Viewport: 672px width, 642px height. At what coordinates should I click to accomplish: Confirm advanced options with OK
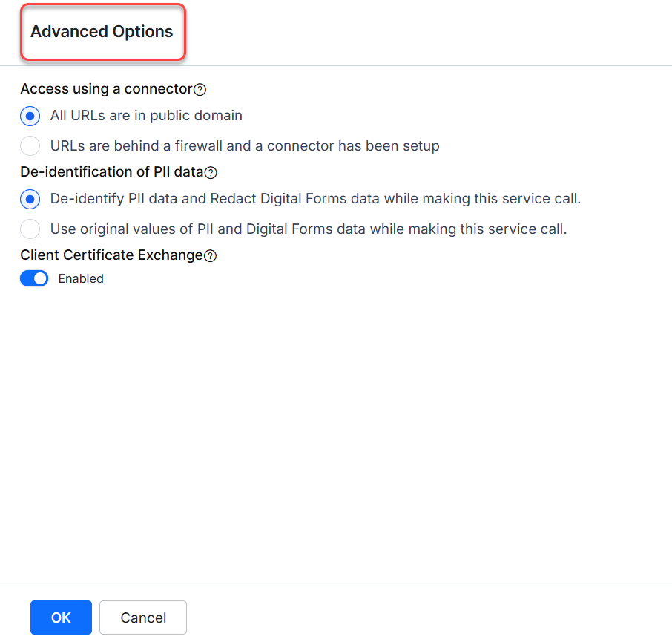click(x=61, y=617)
